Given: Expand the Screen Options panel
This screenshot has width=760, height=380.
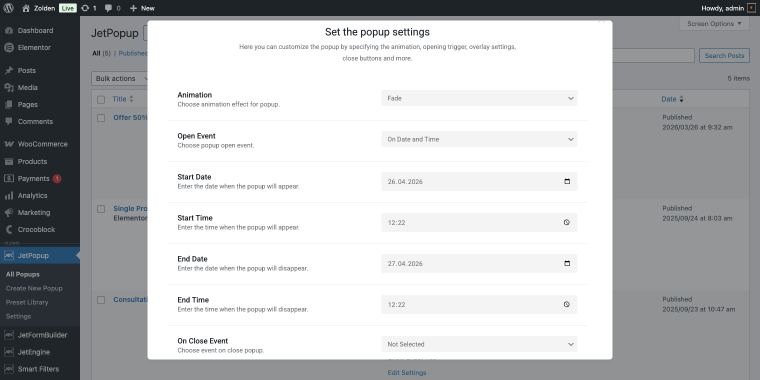Looking at the screenshot, I should click(x=714, y=23).
